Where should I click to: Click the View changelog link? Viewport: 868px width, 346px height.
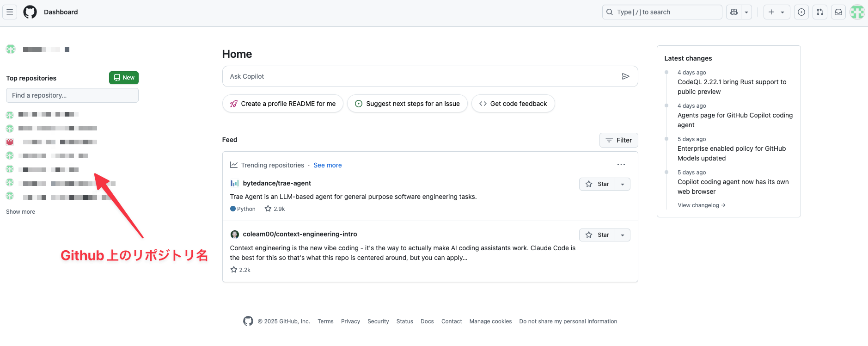[x=702, y=205]
